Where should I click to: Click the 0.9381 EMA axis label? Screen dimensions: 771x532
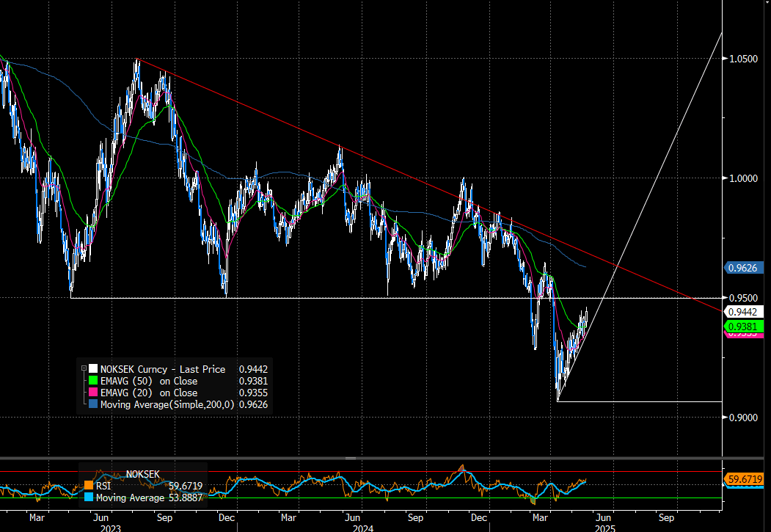743,326
